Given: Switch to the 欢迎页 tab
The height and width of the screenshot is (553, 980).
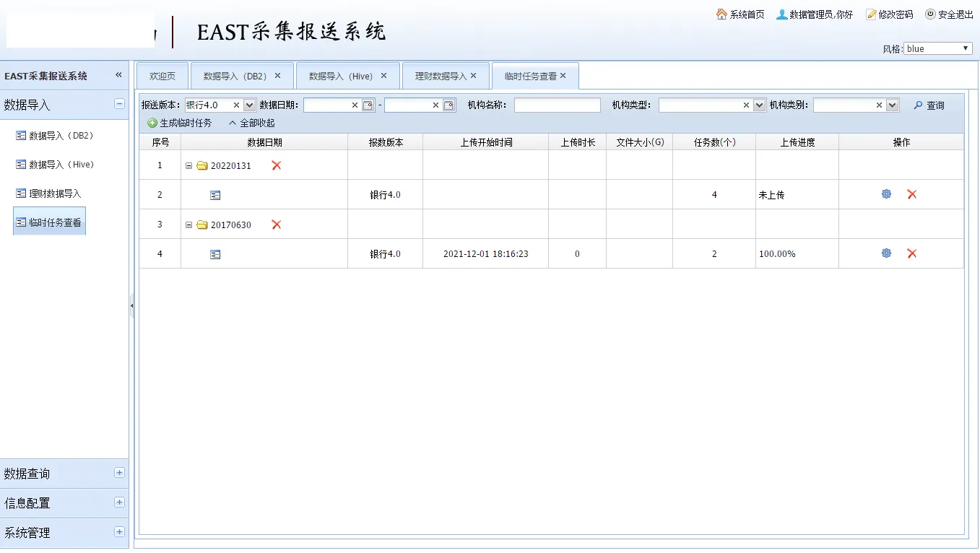Looking at the screenshot, I should tap(162, 76).
